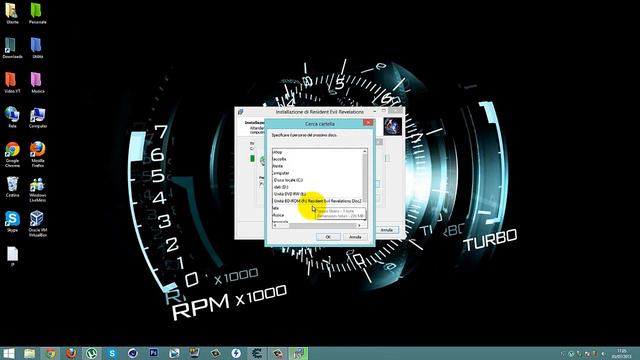Click the folder tree scroll up arrow
This screenshot has width=640, height=360.
(364, 151)
